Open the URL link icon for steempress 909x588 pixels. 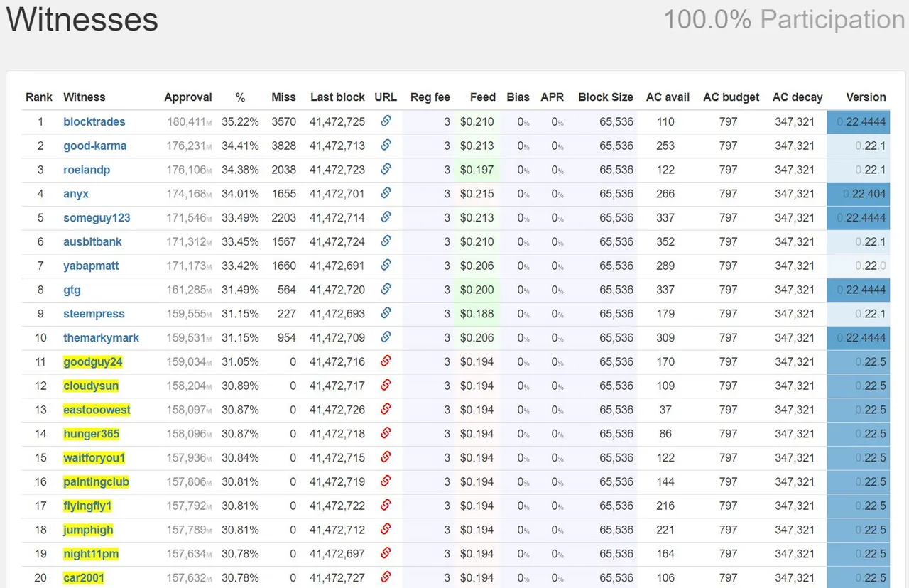coord(386,313)
